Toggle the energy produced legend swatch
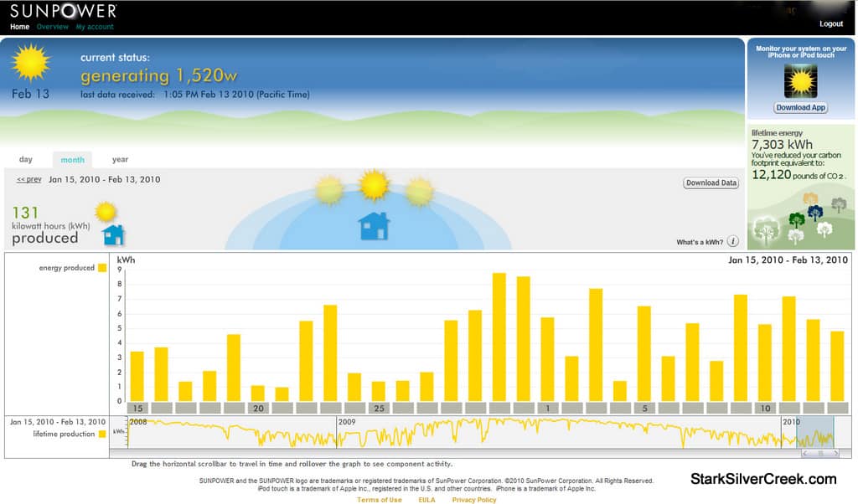858x504 pixels. (x=102, y=267)
